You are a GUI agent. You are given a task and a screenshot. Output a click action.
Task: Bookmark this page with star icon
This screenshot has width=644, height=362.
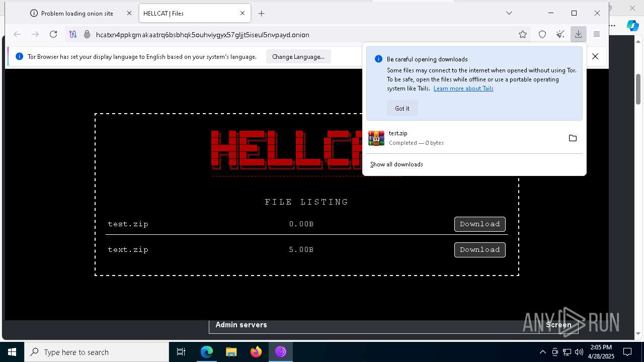point(523,34)
